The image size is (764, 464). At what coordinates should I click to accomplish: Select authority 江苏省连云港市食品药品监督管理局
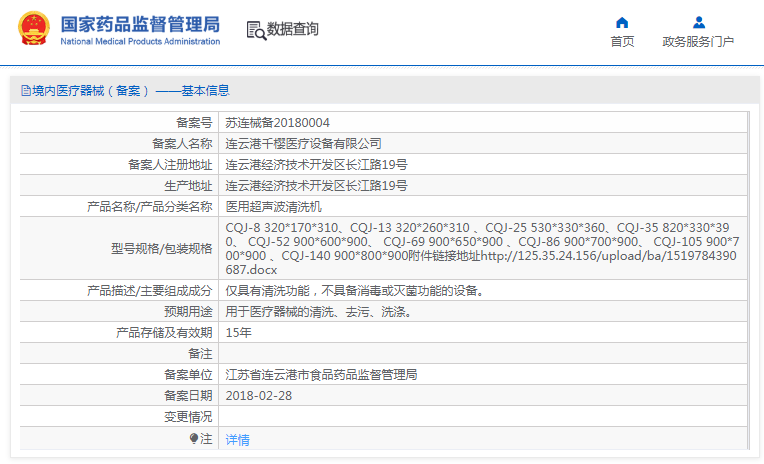(321, 375)
